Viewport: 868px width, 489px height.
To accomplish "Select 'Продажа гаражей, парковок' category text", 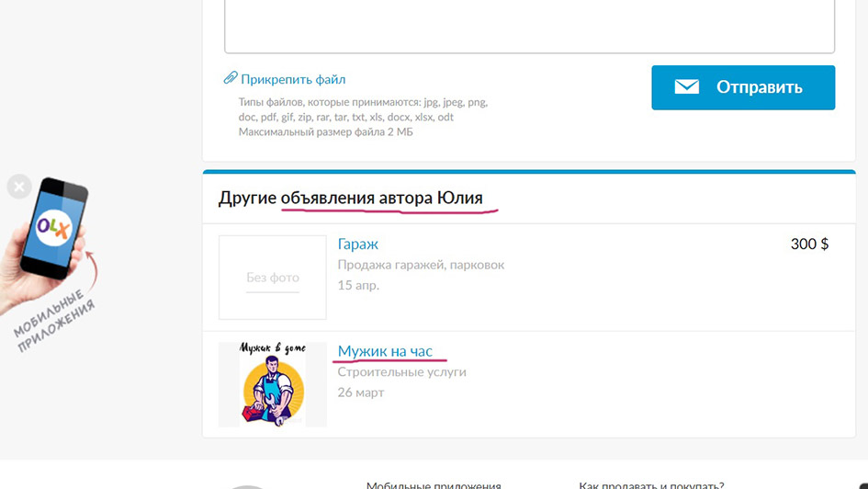I will tap(421, 265).
